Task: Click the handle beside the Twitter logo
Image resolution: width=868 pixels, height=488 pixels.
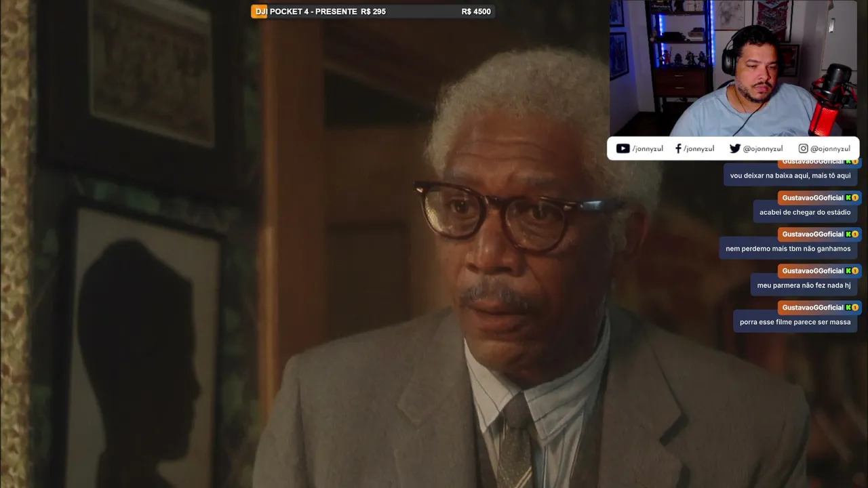Action: tap(763, 149)
